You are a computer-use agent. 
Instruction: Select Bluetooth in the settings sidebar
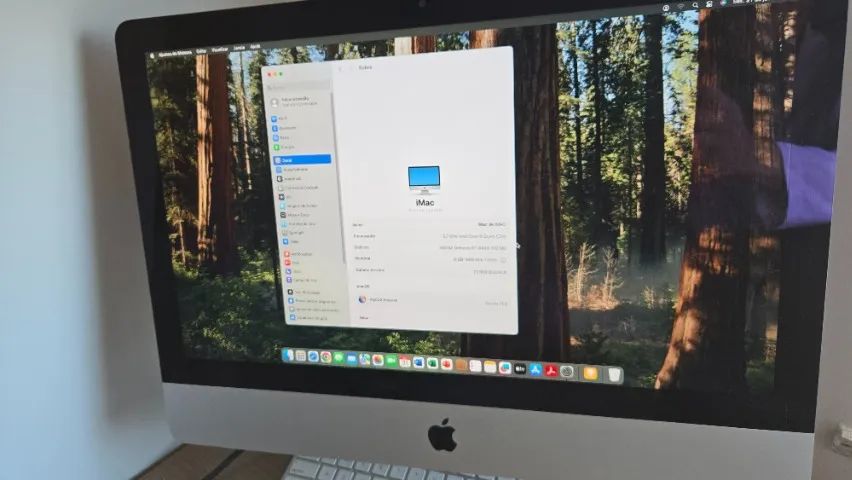301,128
